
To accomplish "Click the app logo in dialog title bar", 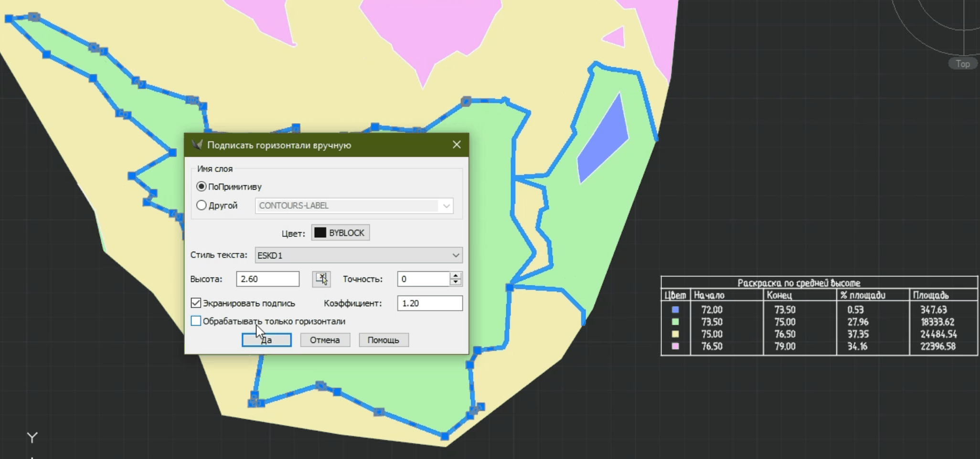I will coord(197,145).
